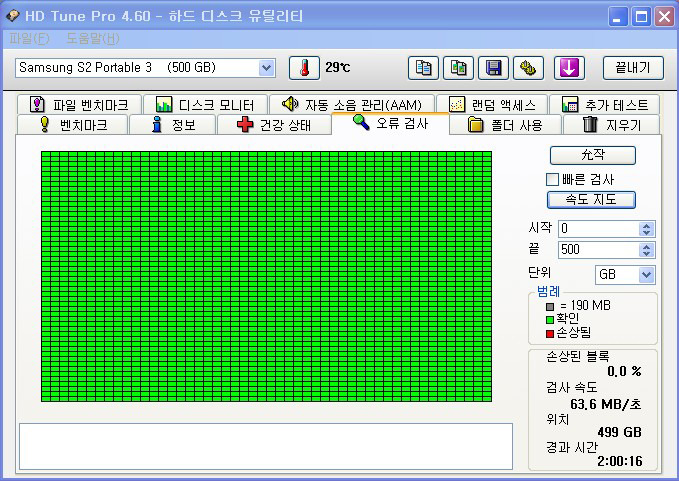Open the 파일 벤치마크 tab
Screen dimensions: 679x481
(79, 104)
